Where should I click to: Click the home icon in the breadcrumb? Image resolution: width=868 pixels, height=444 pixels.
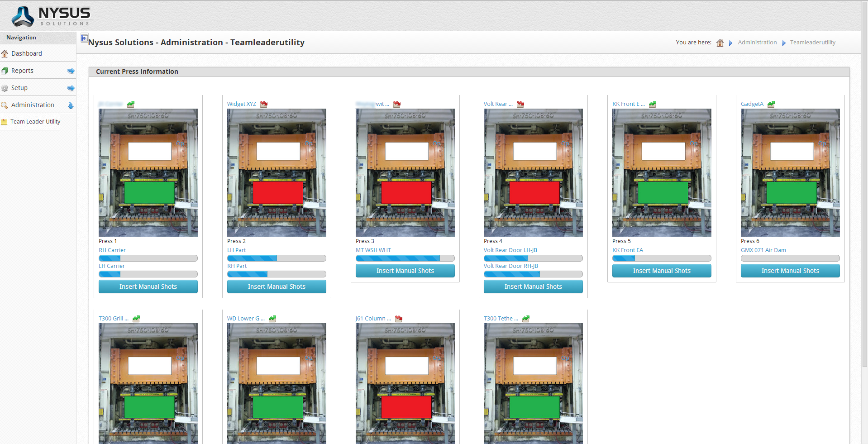click(720, 43)
